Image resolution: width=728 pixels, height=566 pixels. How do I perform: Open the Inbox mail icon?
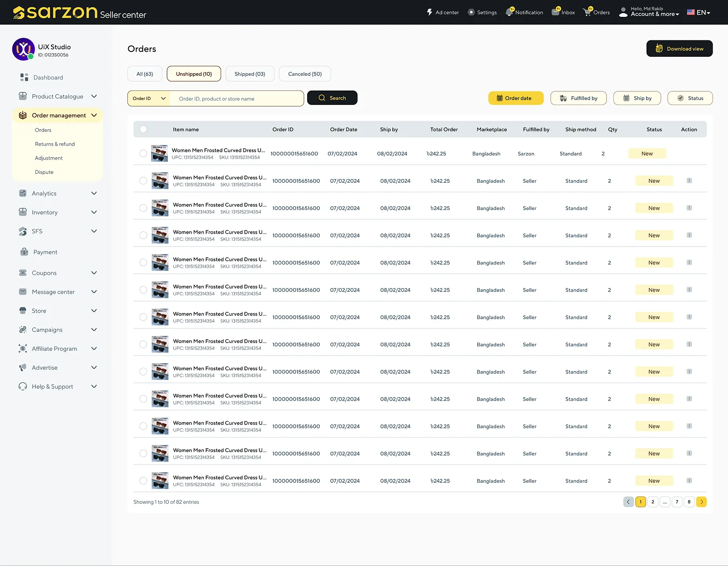click(556, 11)
